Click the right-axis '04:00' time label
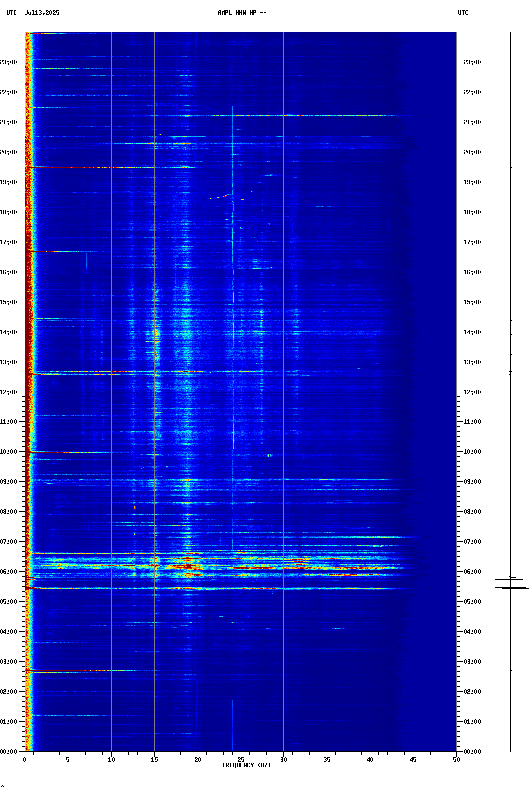 [x=472, y=632]
